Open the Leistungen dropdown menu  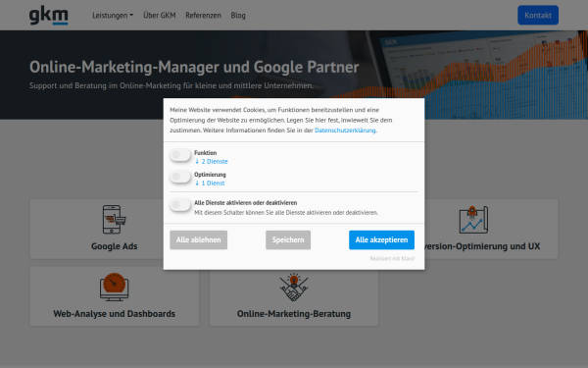113,16
